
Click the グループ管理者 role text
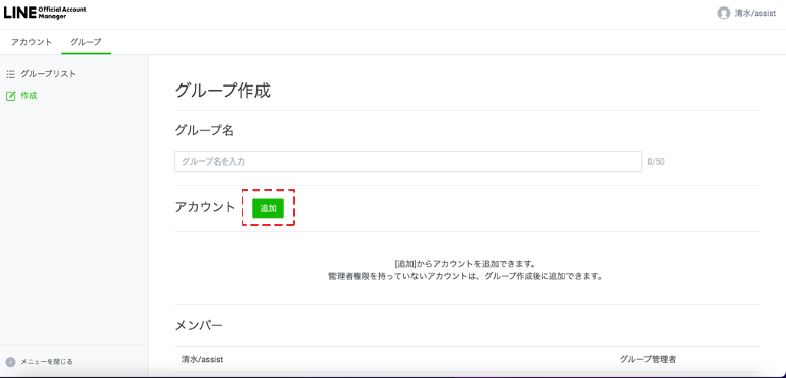pyautogui.click(x=648, y=359)
